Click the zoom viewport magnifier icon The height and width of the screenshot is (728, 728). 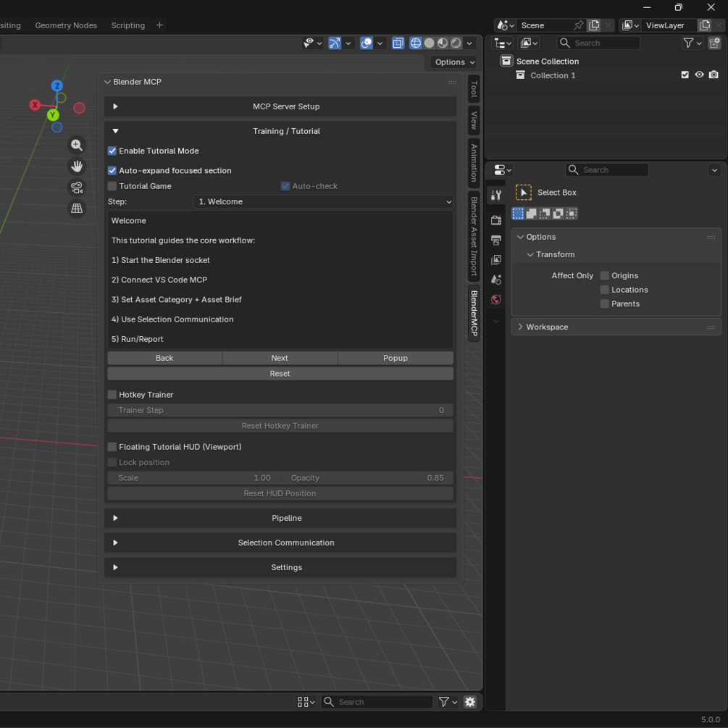tap(77, 146)
